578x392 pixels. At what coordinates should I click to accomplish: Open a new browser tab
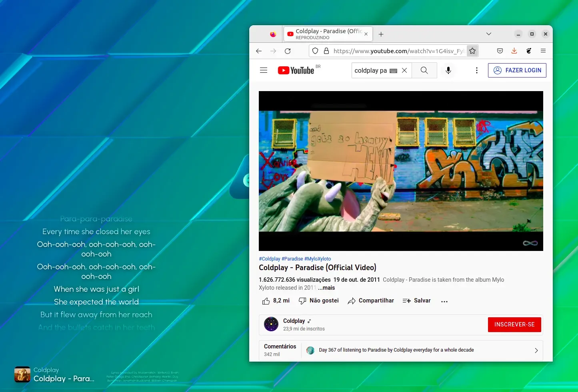tap(381, 34)
